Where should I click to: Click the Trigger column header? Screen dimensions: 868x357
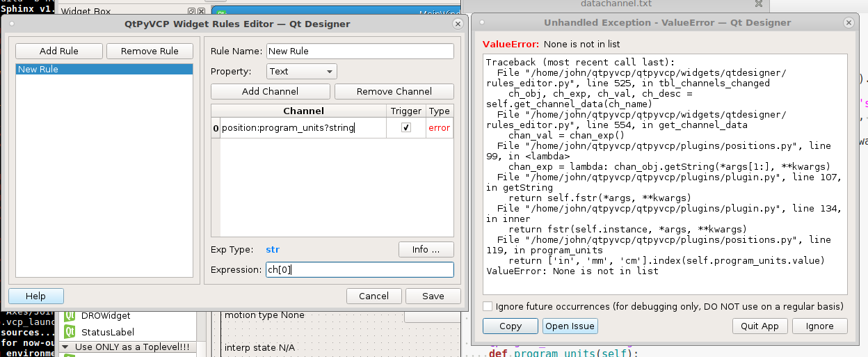coord(406,111)
